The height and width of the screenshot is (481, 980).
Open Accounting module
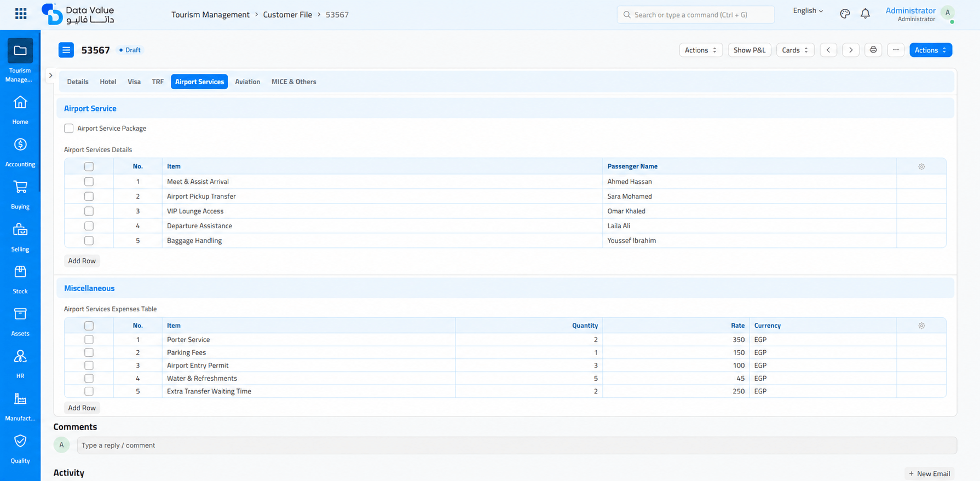[20, 152]
